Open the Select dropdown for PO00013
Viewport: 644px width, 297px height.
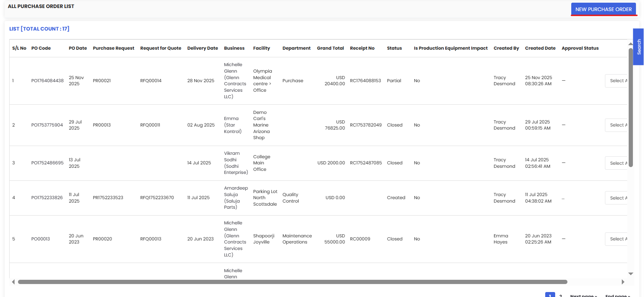coord(616,239)
